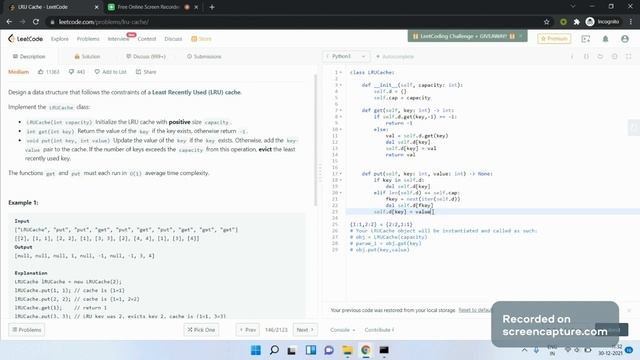Collapse the elif block at line 20

(x=341, y=193)
